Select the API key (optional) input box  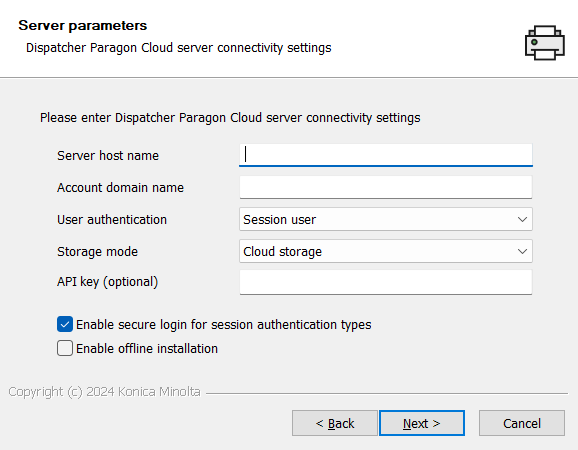pos(386,282)
